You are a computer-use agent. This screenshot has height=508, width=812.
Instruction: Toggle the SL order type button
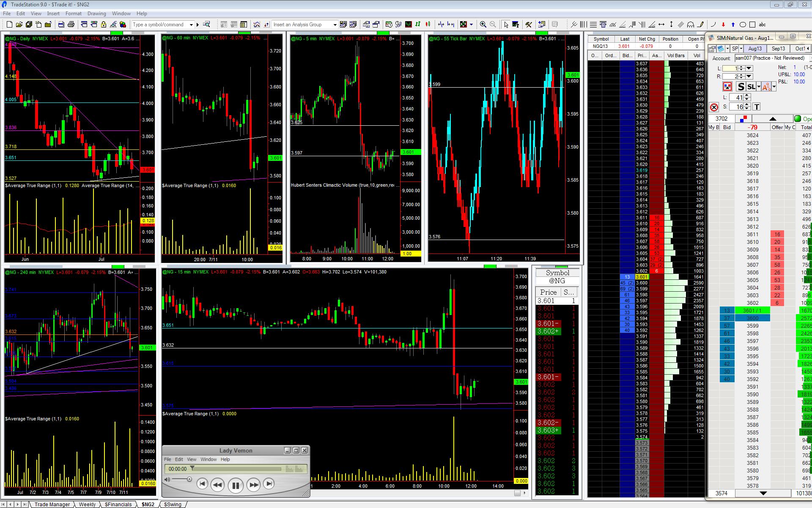coord(751,87)
